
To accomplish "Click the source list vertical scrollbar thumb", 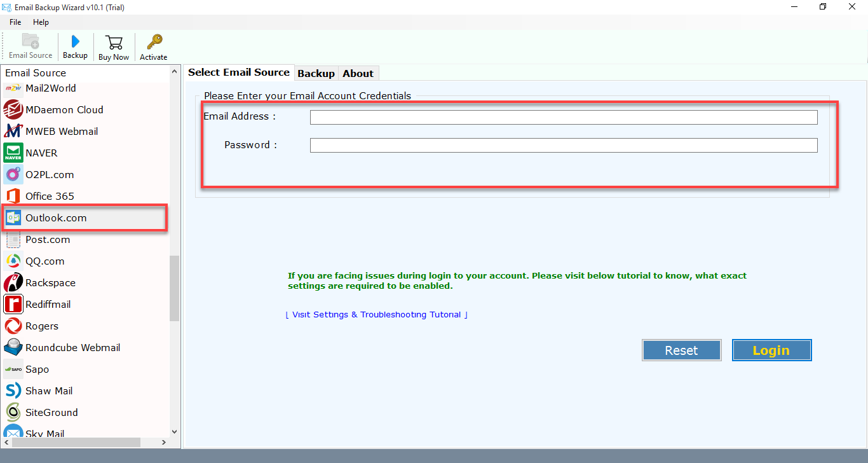I will [175, 288].
